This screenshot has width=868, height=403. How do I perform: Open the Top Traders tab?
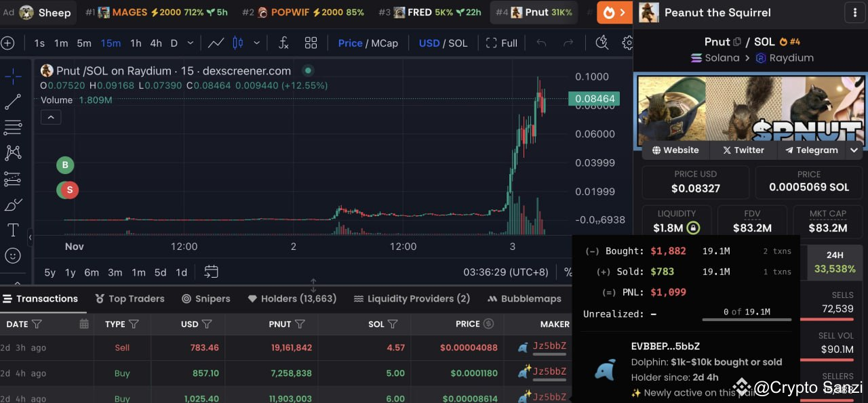[130, 299]
